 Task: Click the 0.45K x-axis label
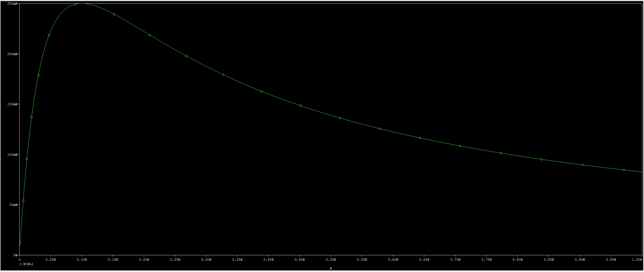point(300,260)
